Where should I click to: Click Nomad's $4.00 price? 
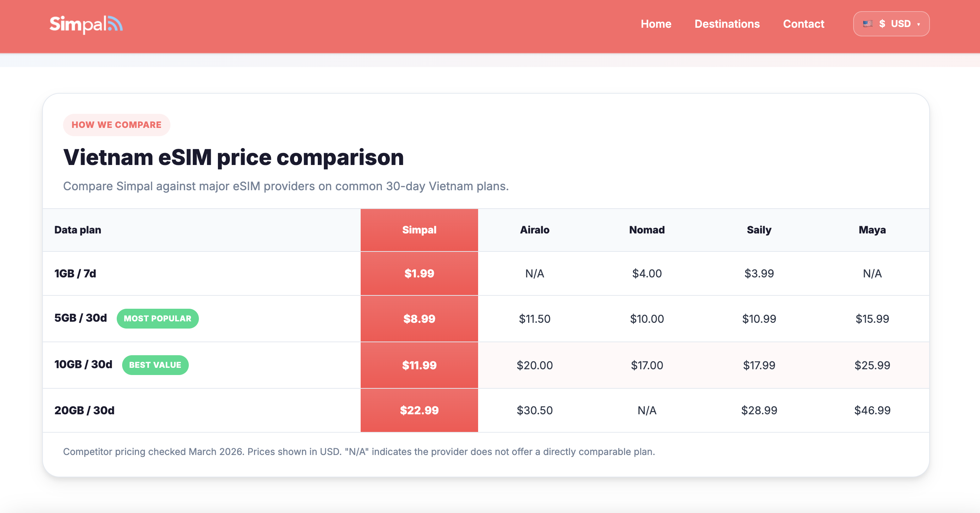(647, 273)
